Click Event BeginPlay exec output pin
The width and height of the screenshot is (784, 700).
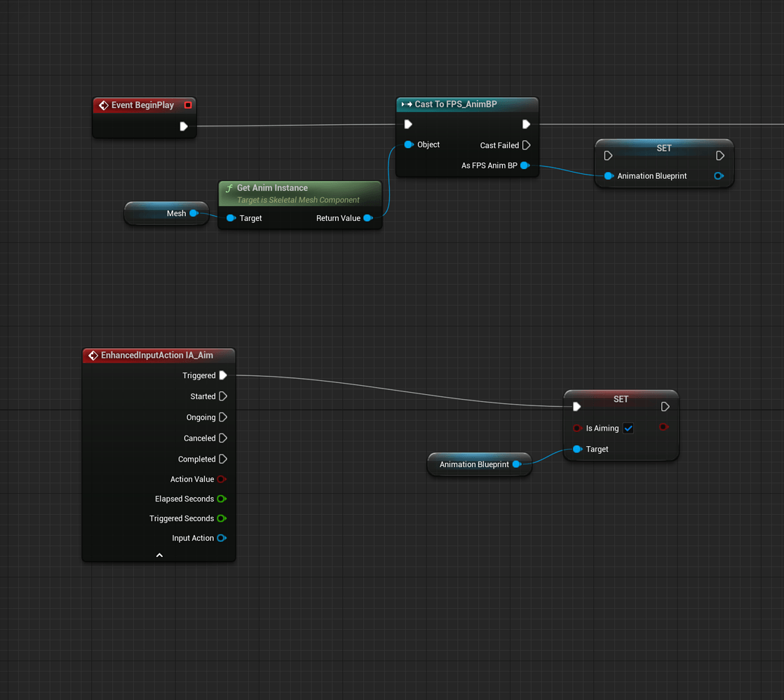pos(184,126)
